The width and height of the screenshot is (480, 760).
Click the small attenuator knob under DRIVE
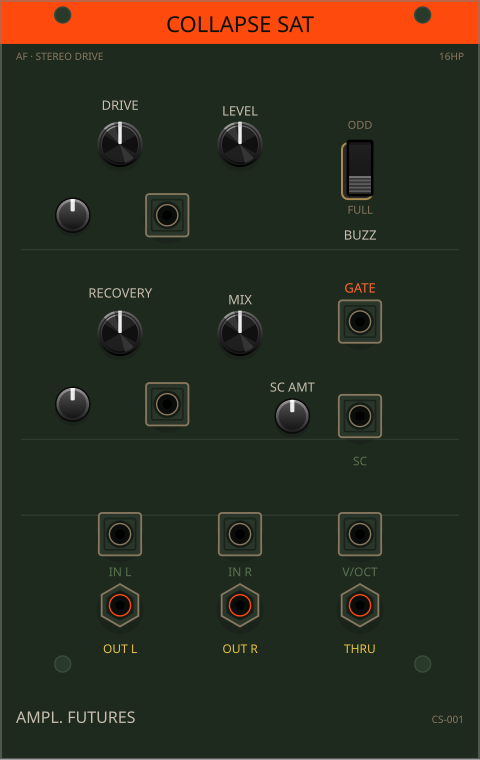tap(73, 215)
